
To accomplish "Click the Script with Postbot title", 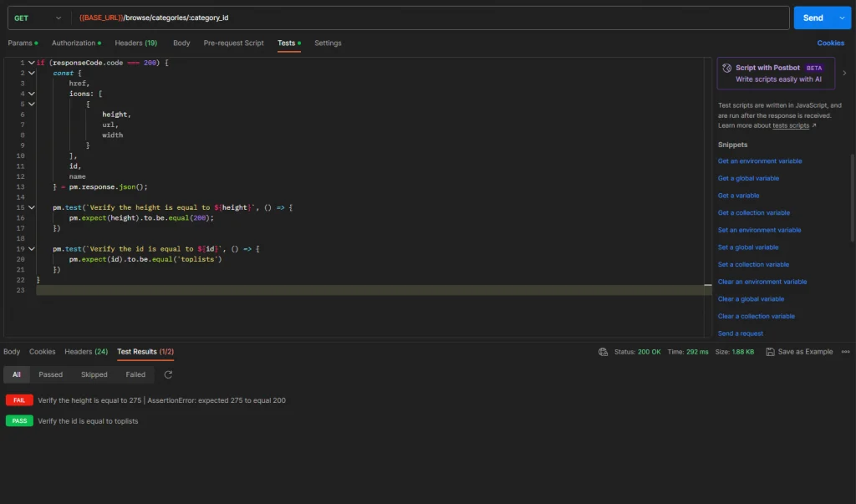I will pos(767,68).
